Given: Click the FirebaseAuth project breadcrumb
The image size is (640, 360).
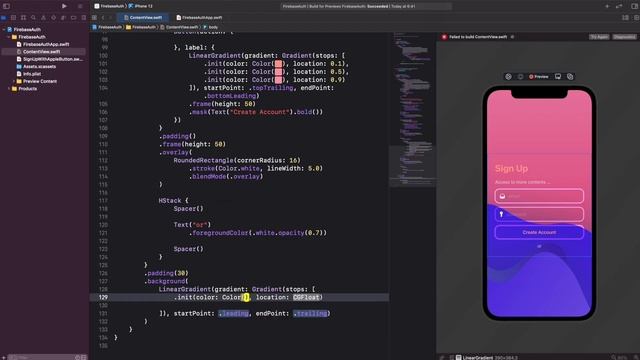Looking at the screenshot, I should (107, 27).
